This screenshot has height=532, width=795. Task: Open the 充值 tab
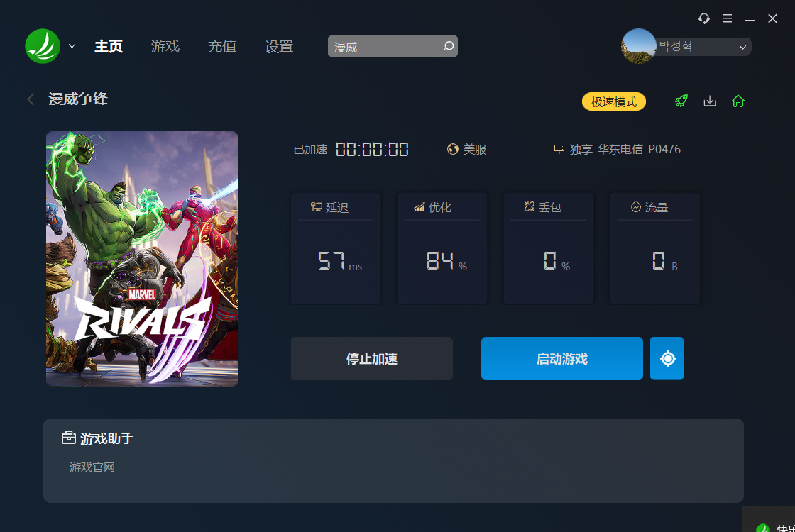[x=222, y=46]
